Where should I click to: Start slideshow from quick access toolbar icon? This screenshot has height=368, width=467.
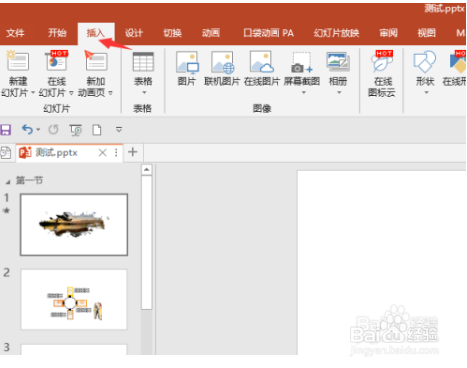click(x=76, y=130)
